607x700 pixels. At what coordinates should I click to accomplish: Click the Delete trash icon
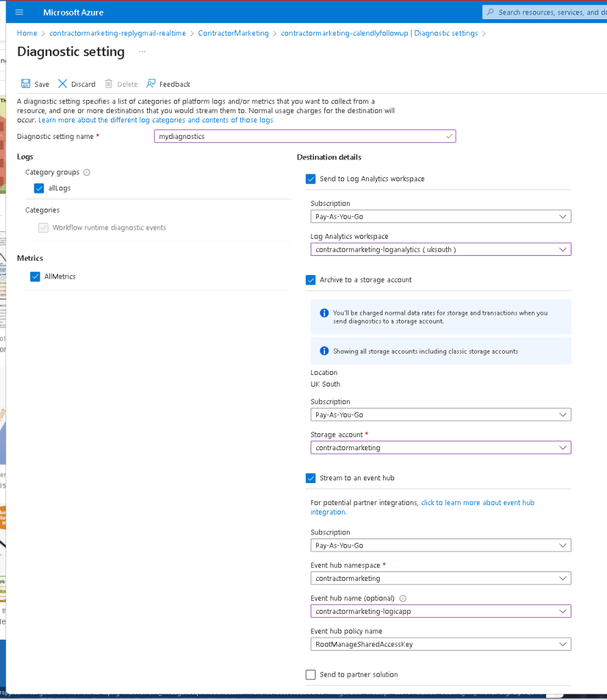click(x=108, y=83)
